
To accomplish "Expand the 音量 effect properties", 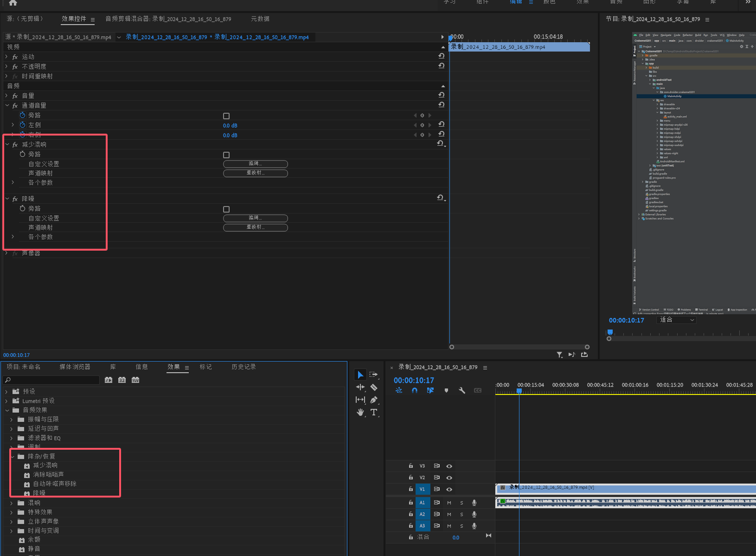I will [x=6, y=96].
